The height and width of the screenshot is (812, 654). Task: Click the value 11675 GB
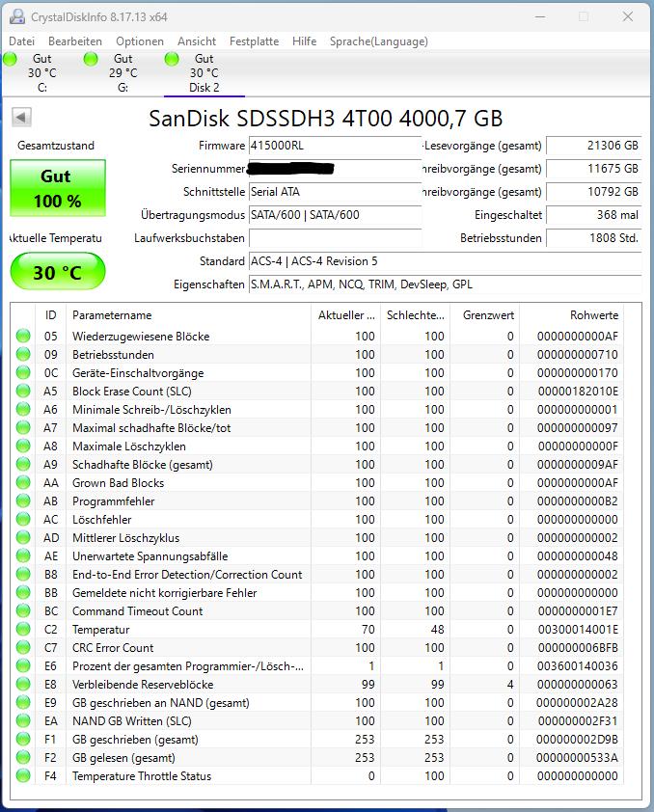pyautogui.click(x=594, y=169)
